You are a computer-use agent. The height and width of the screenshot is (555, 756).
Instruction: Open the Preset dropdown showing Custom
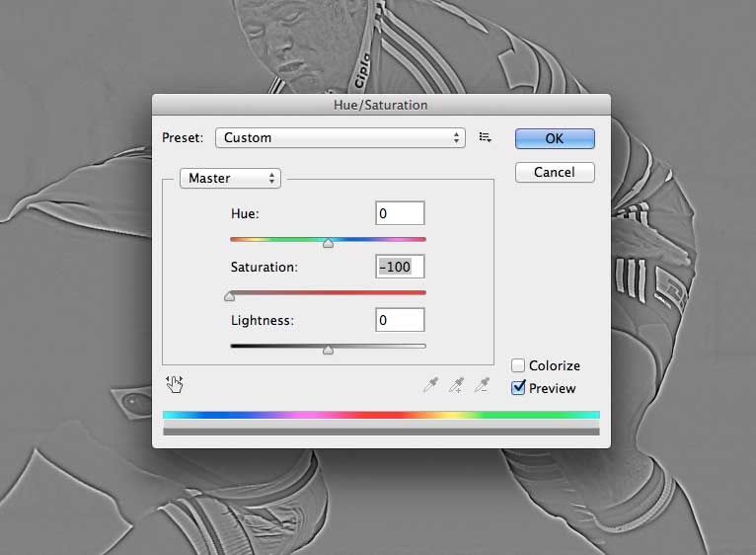point(340,137)
